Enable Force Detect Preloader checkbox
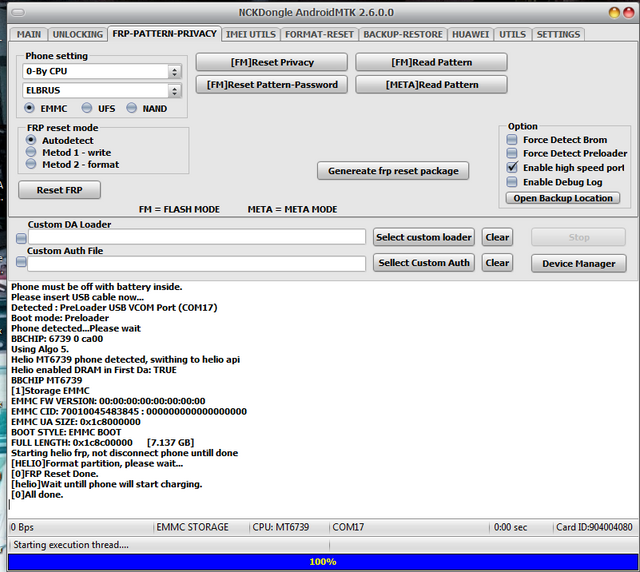The height and width of the screenshot is (572, 640). tap(512, 153)
